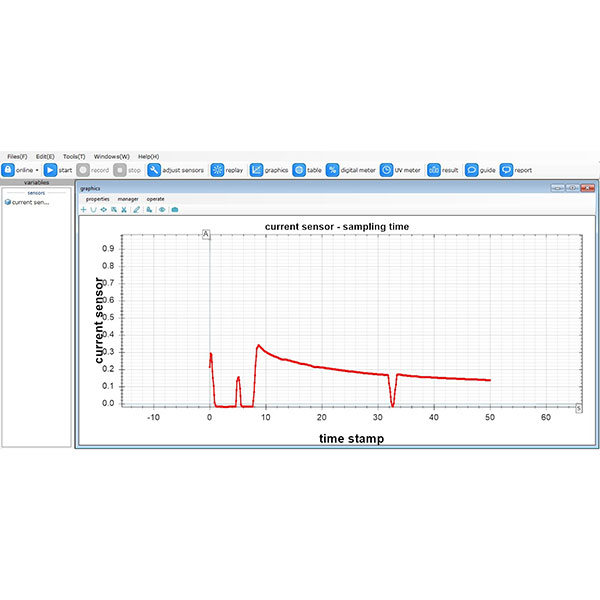Click the chart title current sensor - sampling time
This screenshot has height=600, width=600.
[337, 227]
